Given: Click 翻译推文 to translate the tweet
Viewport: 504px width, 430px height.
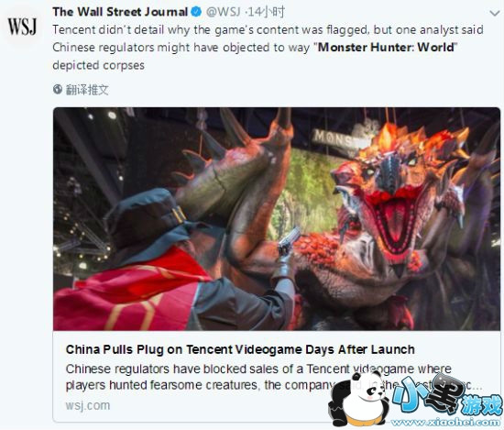Looking at the screenshot, I should click(x=87, y=90).
